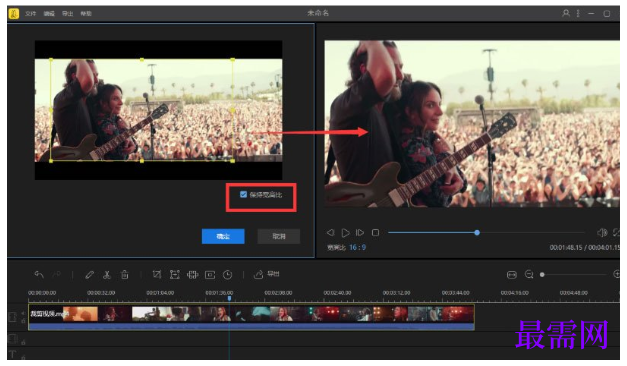Image resolution: width=627 pixels, height=366 pixels.
Task: Open the 16:9 aspect ratio selector
Action: coord(357,247)
